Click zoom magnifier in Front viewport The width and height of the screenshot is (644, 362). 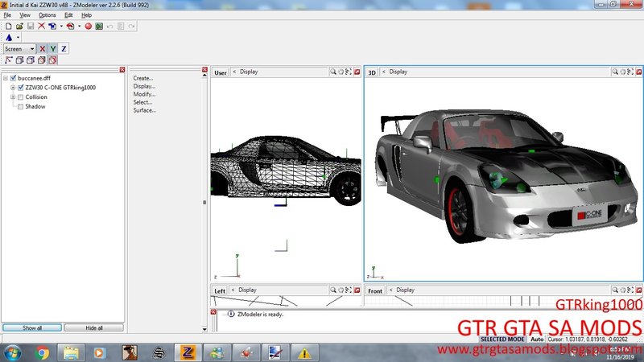pyautogui.click(x=615, y=290)
